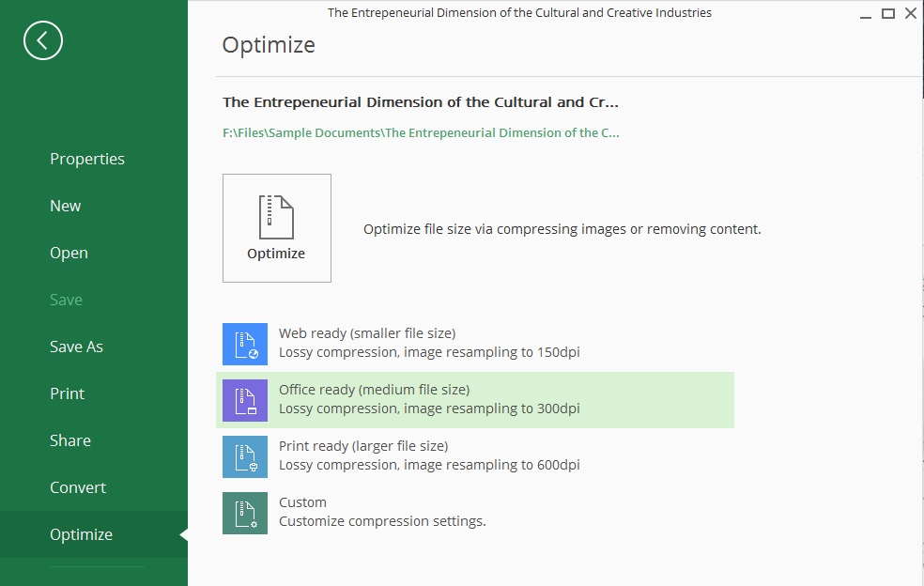Open the Custom compression settings icon
Viewport: 924px width, 586px height.
[244, 513]
